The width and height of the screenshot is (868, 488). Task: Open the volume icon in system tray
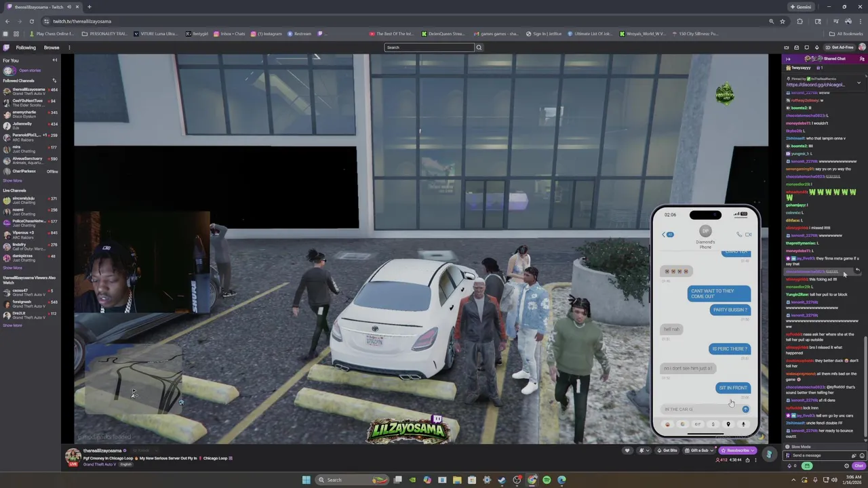(834, 480)
